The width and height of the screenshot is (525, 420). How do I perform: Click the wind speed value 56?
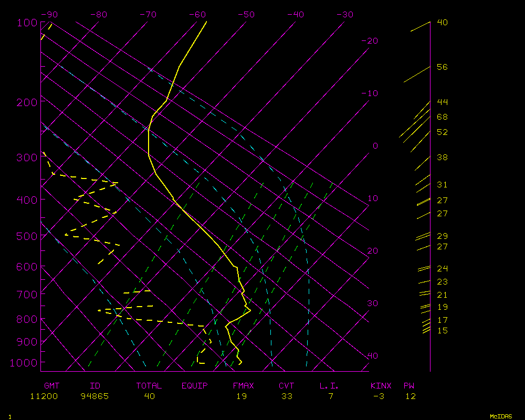[x=442, y=67]
